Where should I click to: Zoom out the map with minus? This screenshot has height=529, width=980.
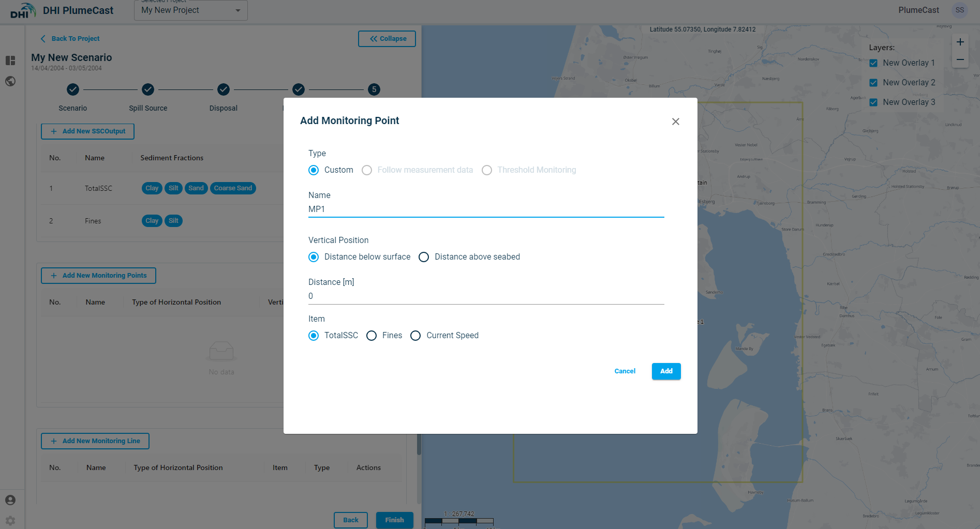[960, 59]
